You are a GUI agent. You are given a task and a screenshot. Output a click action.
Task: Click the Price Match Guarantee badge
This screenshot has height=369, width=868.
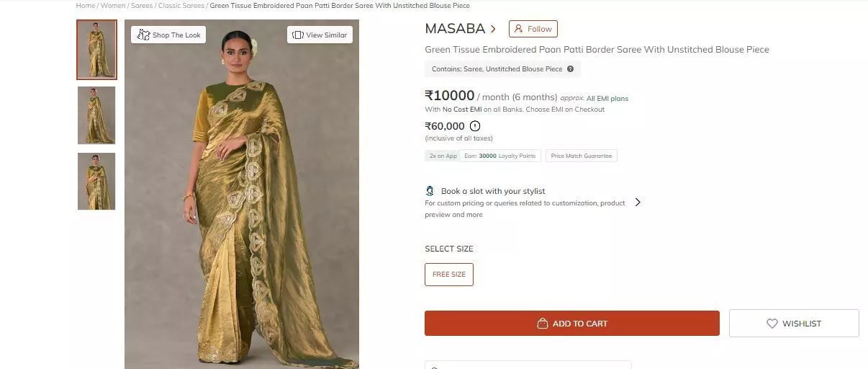581,156
